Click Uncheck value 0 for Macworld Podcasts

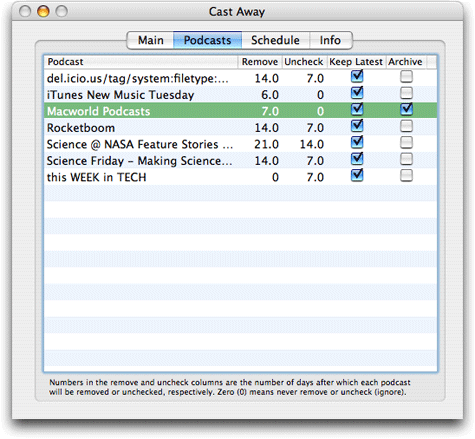[320, 111]
